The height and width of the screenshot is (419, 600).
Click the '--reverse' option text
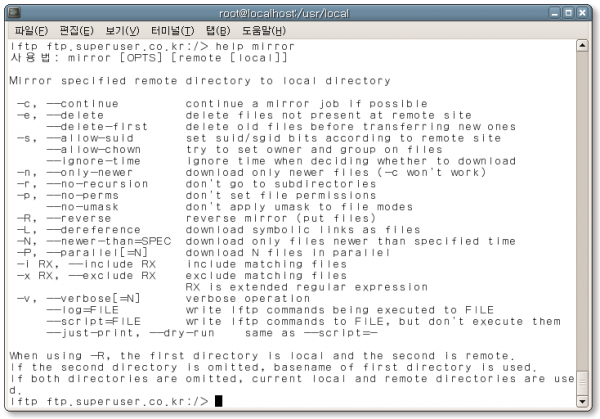tap(79, 218)
